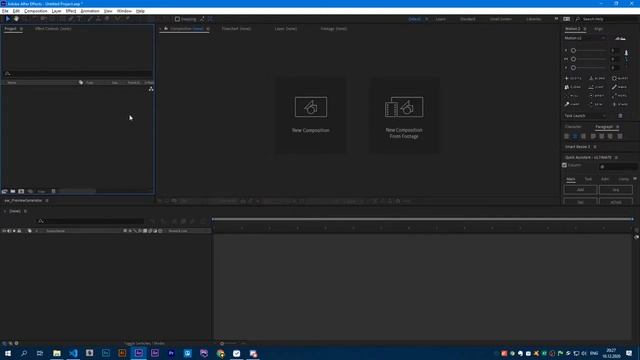Open Smart Bezier 2 panel menu
640x360 pixels.
pyautogui.click(x=595, y=147)
